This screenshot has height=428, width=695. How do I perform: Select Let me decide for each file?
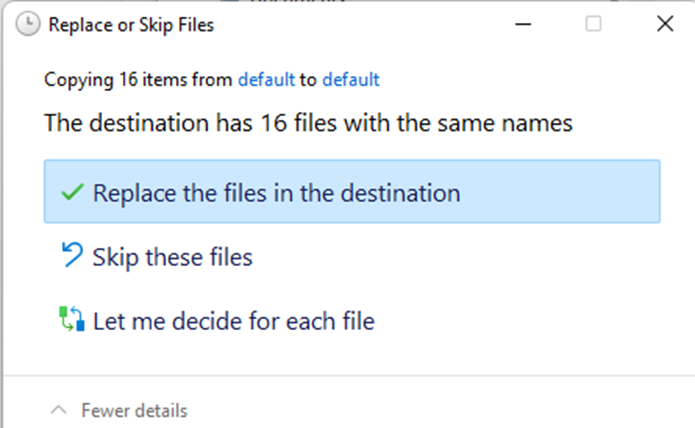352,320
